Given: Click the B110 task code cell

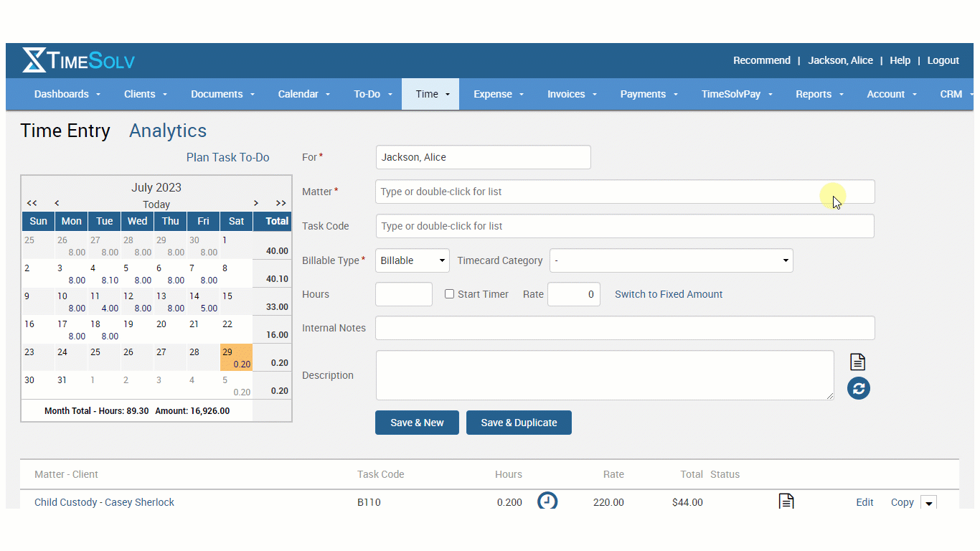Looking at the screenshot, I should (x=369, y=502).
